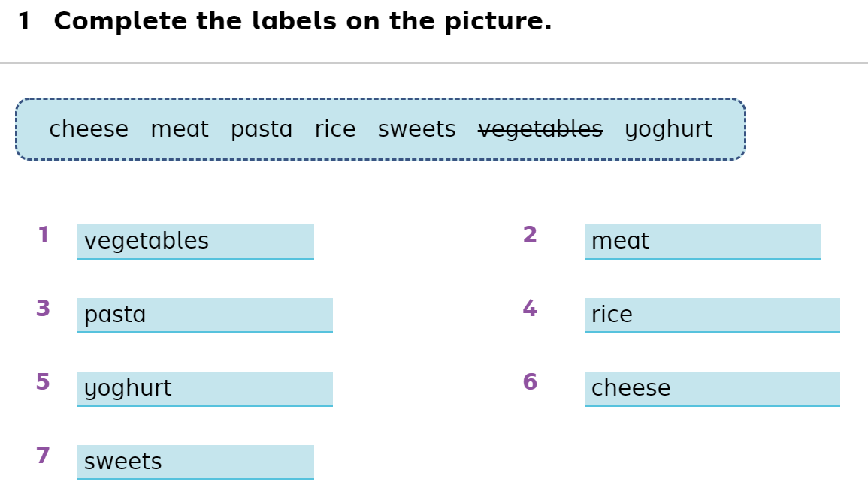The height and width of the screenshot is (494, 868).
Task: Select the cheese answer field
Action: [x=712, y=389]
